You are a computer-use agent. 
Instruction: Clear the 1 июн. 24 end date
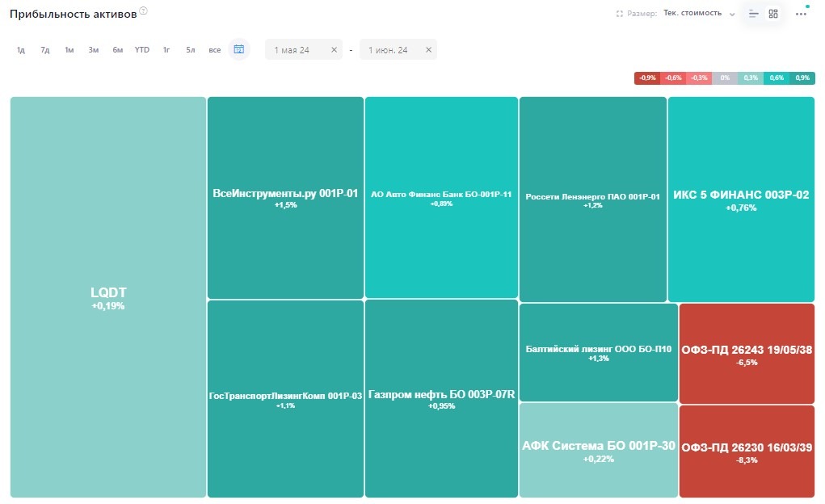[x=428, y=50]
